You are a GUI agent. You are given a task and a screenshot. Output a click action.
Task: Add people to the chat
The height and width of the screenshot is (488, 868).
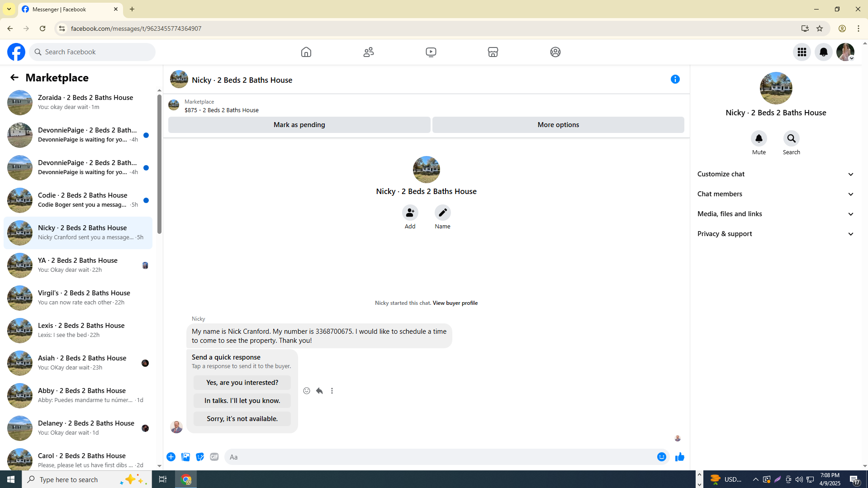pos(410,213)
